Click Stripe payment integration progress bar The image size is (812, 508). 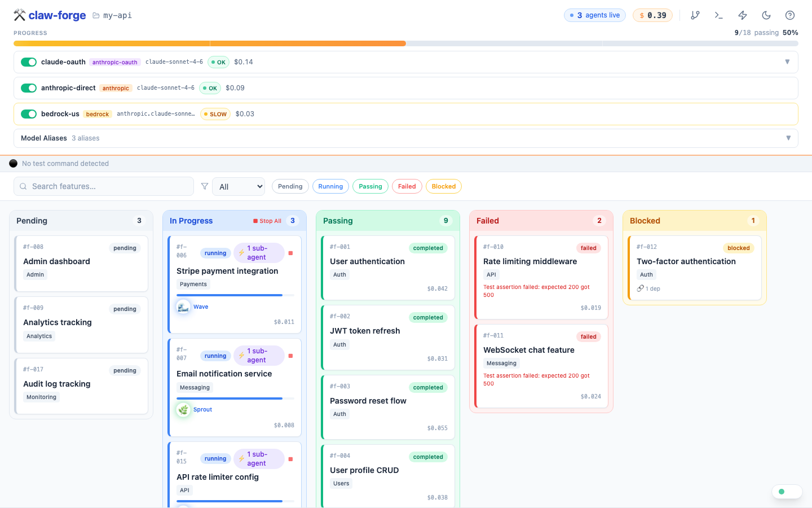pos(235,295)
